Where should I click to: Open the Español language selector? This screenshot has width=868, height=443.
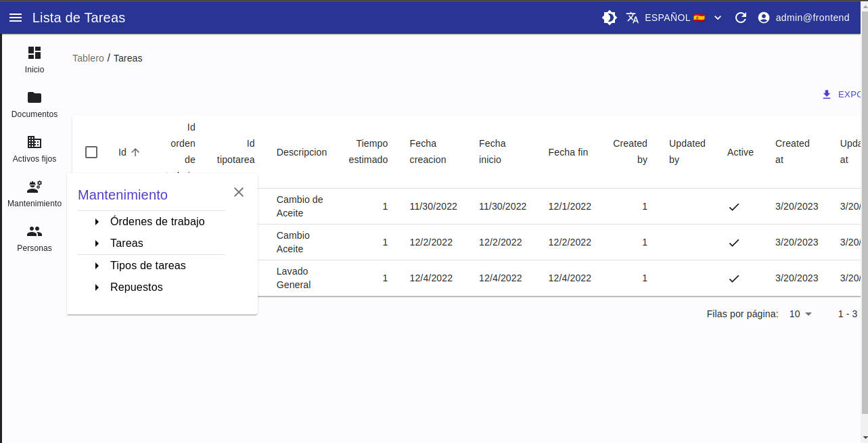click(x=674, y=18)
